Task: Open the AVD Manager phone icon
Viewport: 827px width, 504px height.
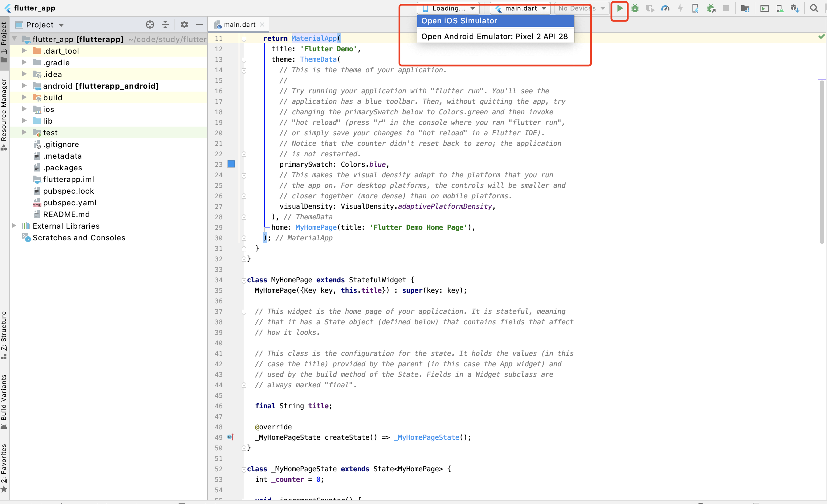Action: 780,8
